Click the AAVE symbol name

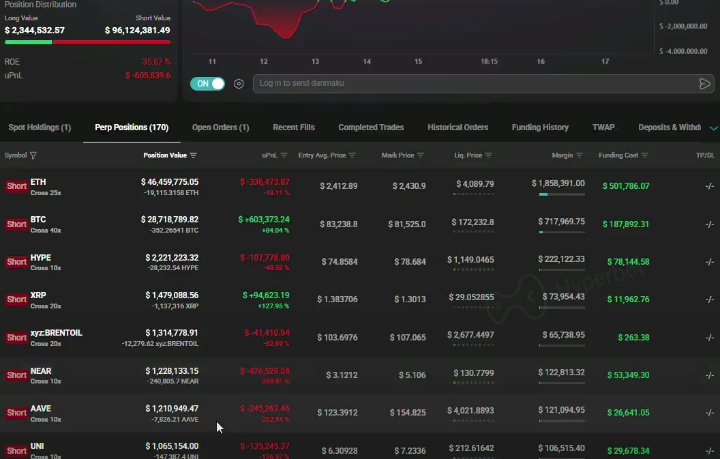tap(41, 409)
